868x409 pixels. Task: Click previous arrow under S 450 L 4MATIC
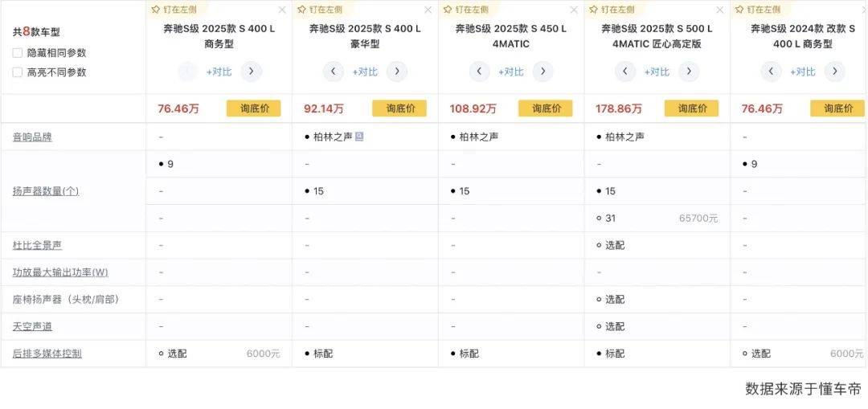[x=480, y=72]
